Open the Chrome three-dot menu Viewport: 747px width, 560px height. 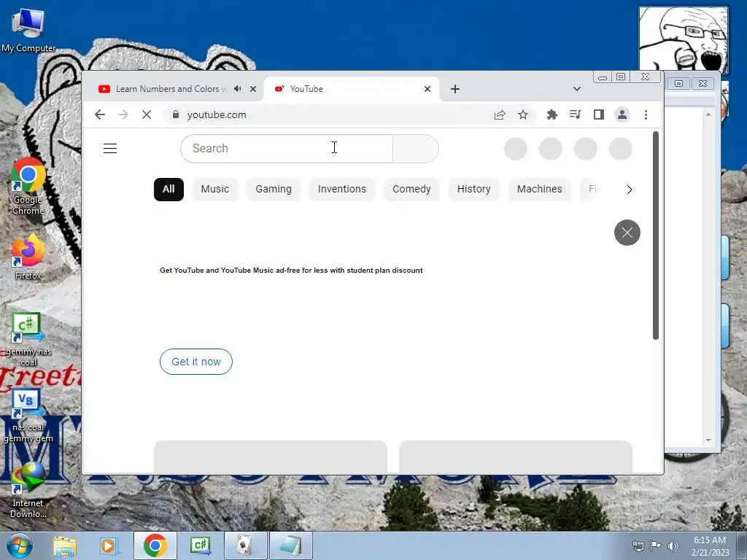coord(646,114)
